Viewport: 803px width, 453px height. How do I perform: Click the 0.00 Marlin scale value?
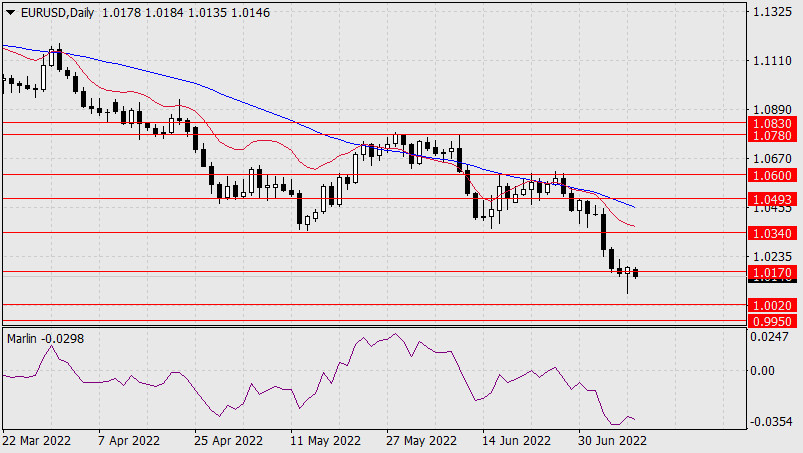coord(763,371)
